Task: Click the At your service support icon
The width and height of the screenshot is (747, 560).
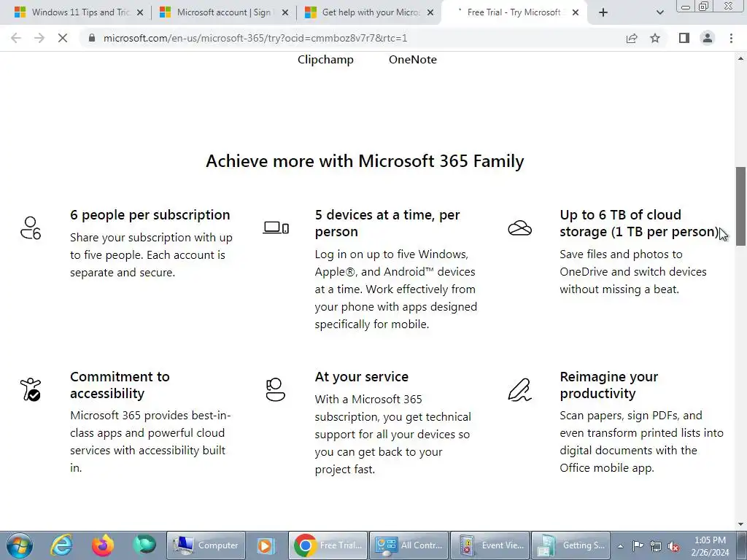Action: click(x=275, y=389)
